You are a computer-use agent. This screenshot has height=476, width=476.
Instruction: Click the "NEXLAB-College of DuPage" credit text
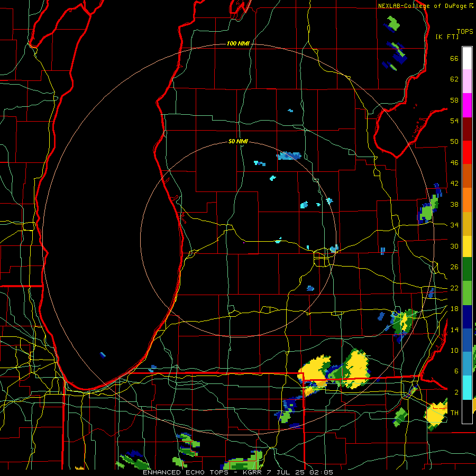pos(423,6)
